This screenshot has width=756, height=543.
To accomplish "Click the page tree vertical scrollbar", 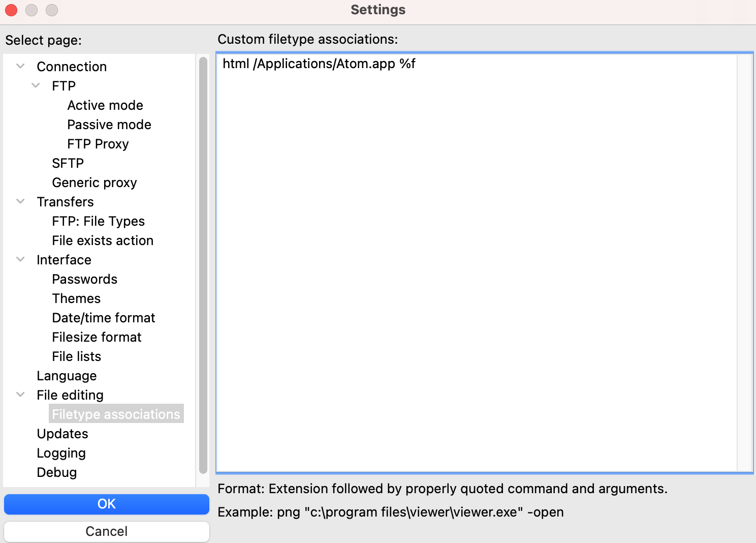I will click(x=203, y=264).
